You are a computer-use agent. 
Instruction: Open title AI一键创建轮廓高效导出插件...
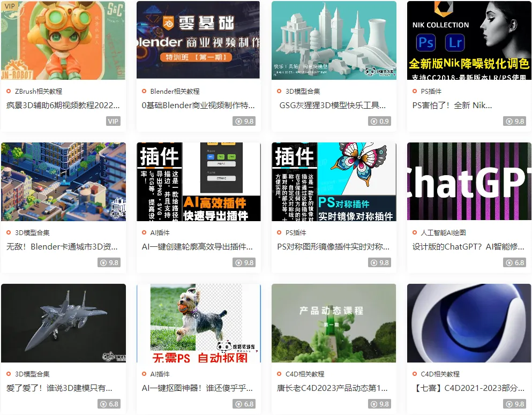[197, 247]
